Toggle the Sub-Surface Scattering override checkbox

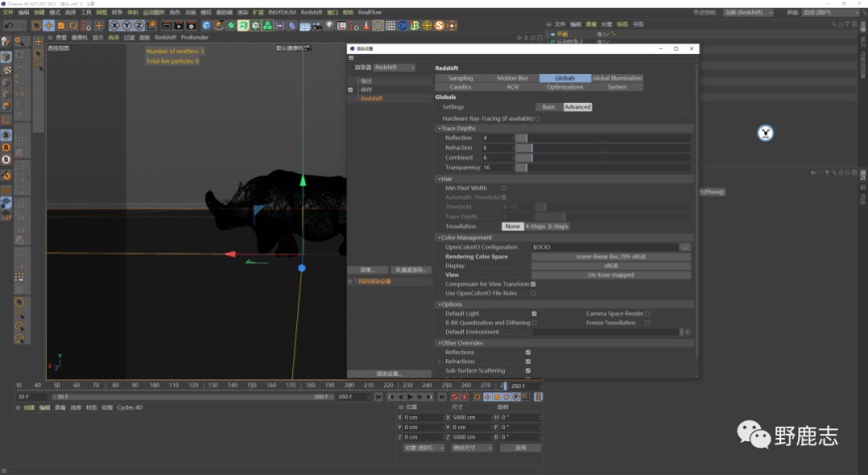click(528, 371)
